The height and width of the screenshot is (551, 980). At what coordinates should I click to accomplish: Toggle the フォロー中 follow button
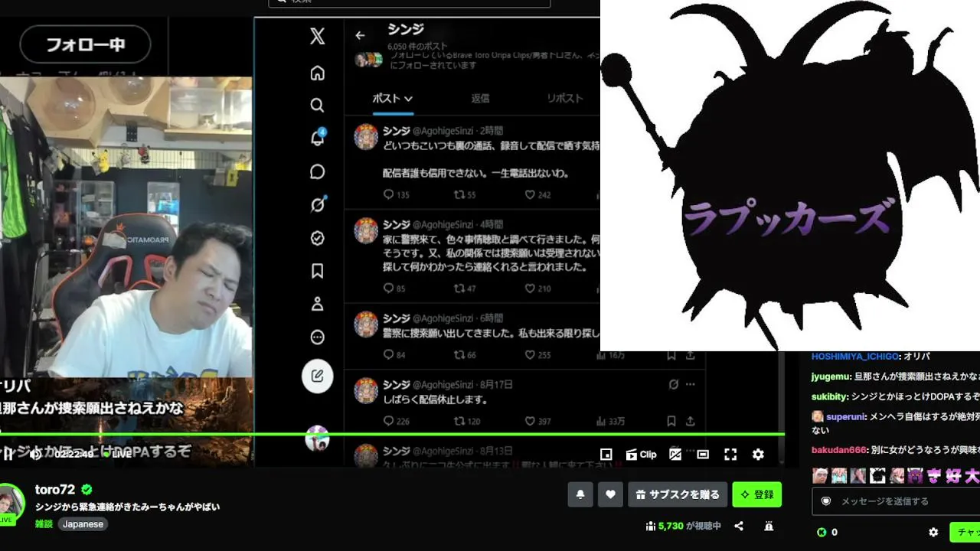tap(86, 44)
